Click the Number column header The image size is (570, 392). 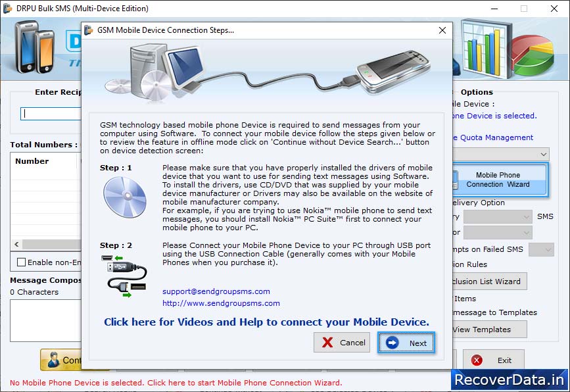(x=44, y=161)
